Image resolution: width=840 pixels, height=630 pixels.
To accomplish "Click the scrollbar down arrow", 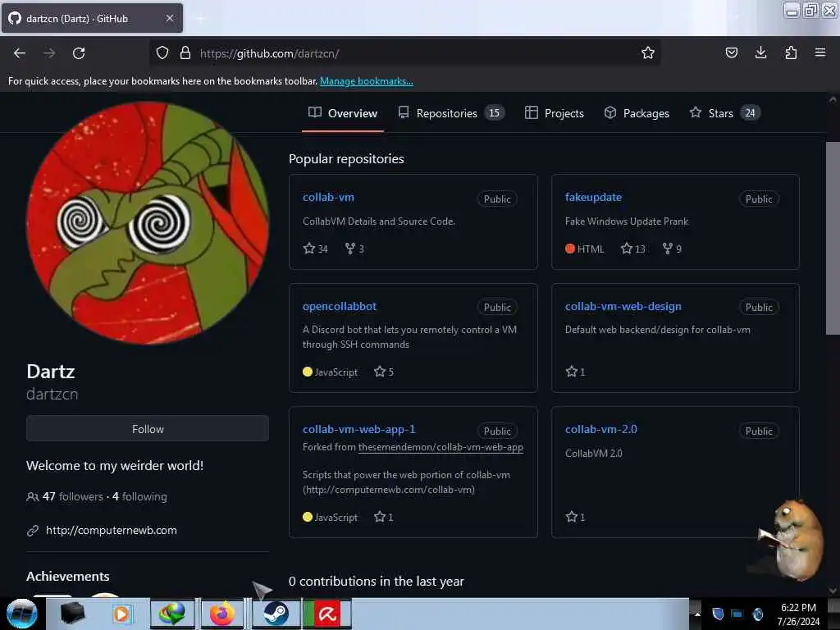I will pyautogui.click(x=833, y=591).
